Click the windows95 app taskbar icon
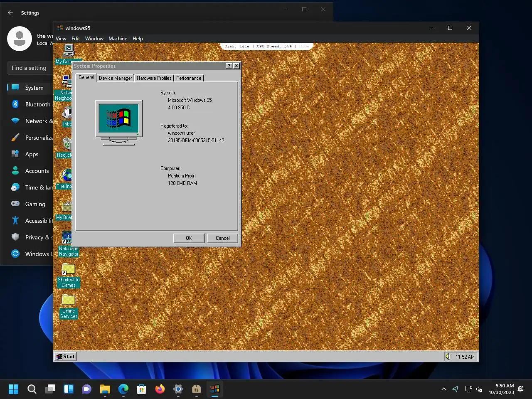This screenshot has width=532, height=399. point(215,389)
